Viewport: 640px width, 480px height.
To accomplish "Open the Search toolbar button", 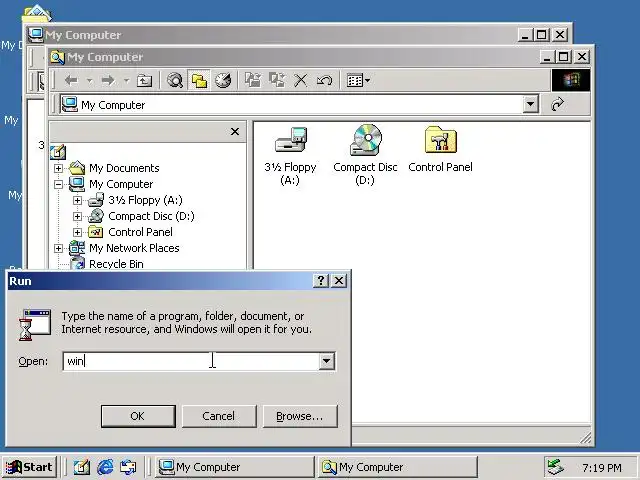I will (x=175, y=80).
